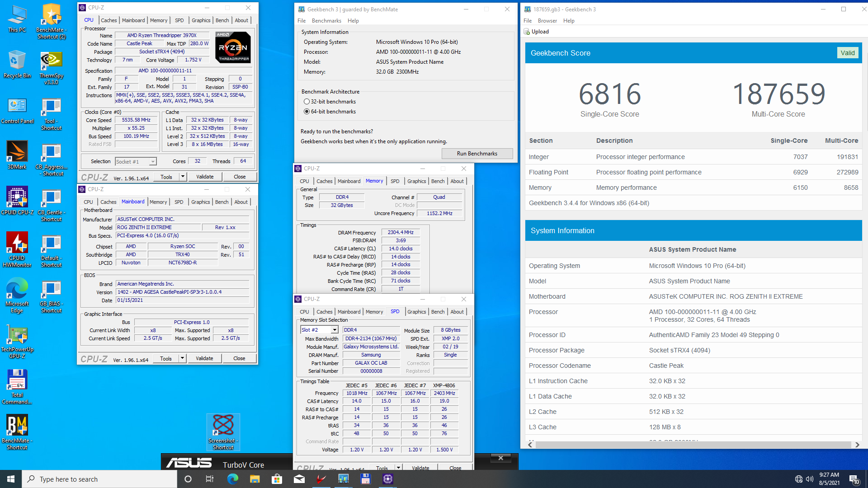Click CPU-Z taskbar icon
Viewport: 868px width, 488px height.
387,479
